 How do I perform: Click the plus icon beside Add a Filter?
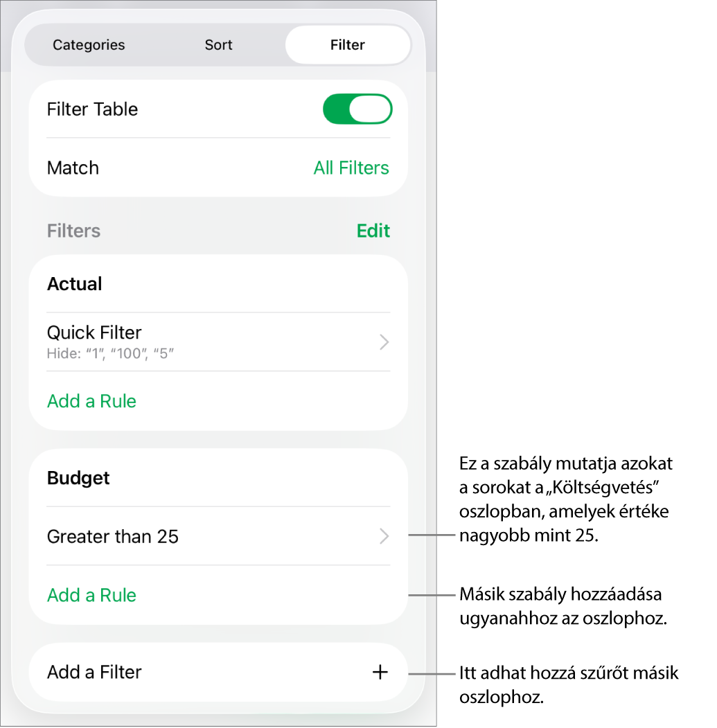pyautogui.click(x=380, y=672)
